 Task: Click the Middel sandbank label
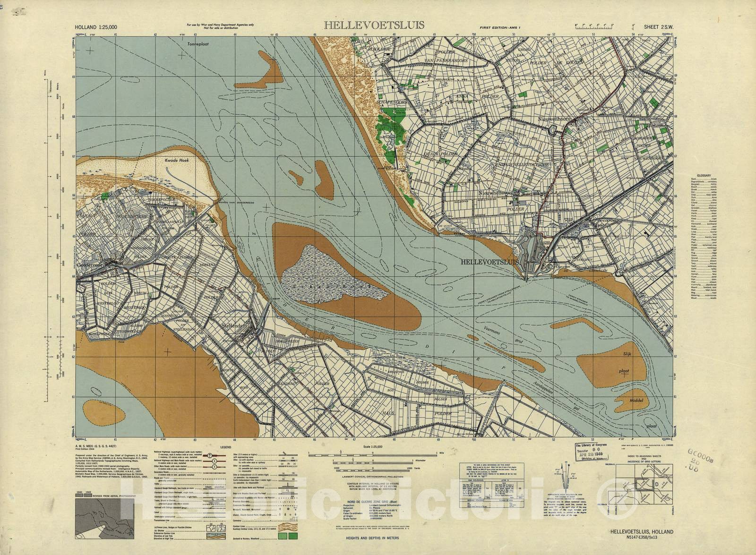(636, 400)
